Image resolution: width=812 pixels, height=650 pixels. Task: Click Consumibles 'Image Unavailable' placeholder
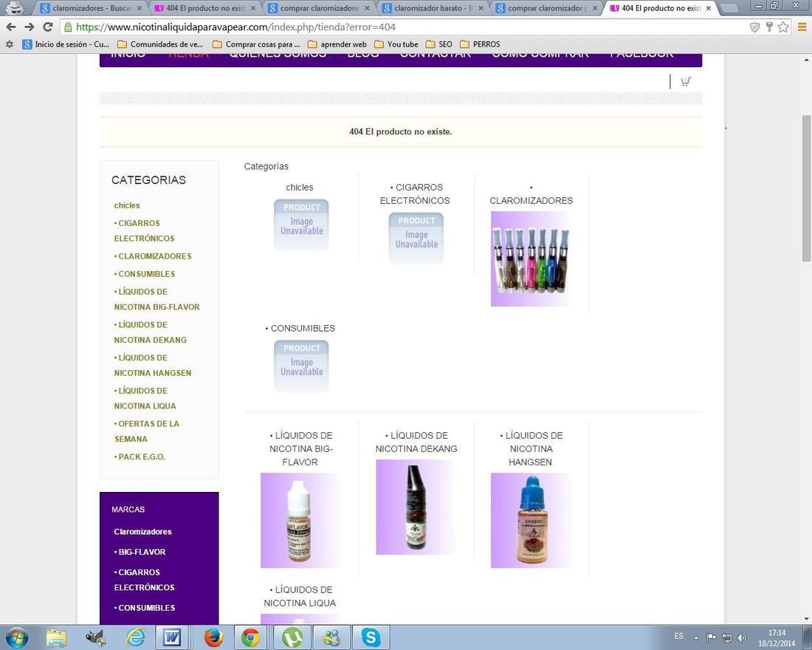[x=301, y=366]
